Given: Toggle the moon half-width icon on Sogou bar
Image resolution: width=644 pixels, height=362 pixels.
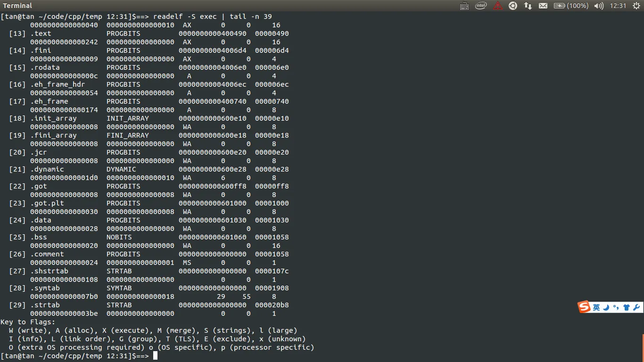Looking at the screenshot, I should click(606, 307).
